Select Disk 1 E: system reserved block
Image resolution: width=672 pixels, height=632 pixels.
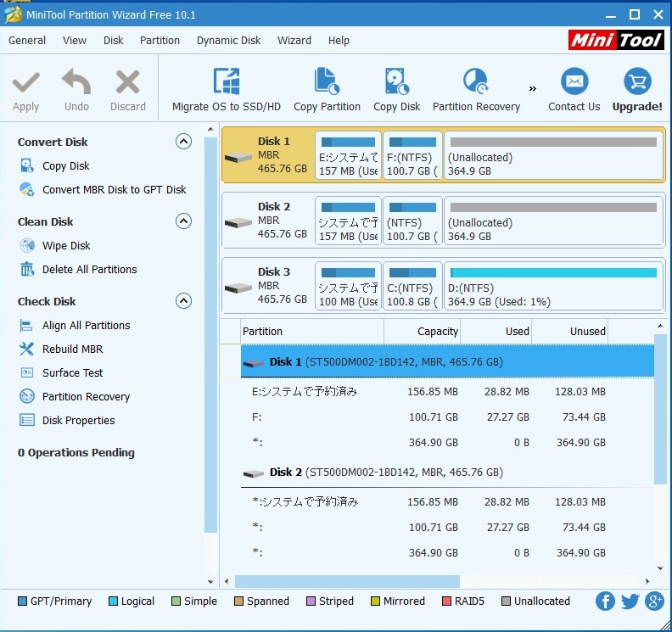348,154
